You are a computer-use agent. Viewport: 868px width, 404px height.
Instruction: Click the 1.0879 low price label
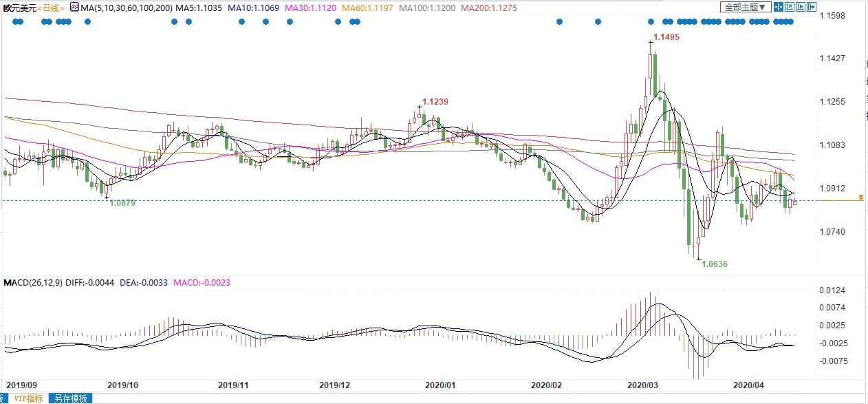tap(122, 203)
